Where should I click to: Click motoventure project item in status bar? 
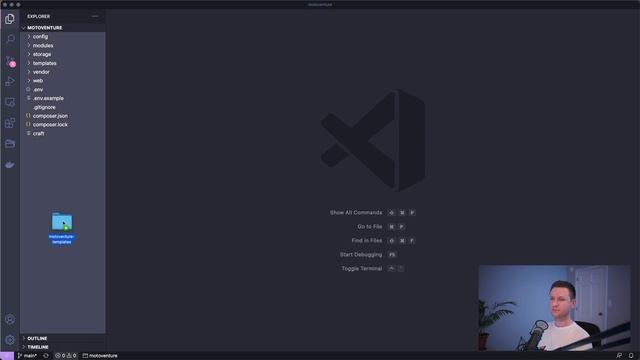100,356
